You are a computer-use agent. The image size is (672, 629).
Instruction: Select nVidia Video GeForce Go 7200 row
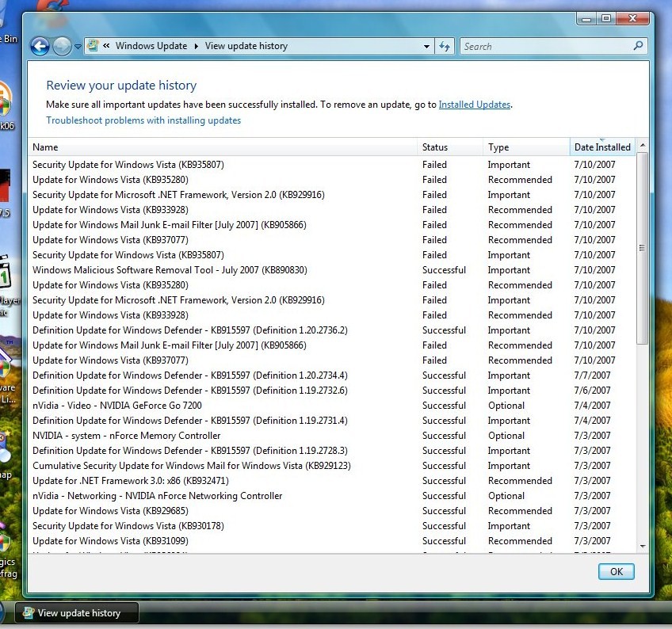point(331,406)
